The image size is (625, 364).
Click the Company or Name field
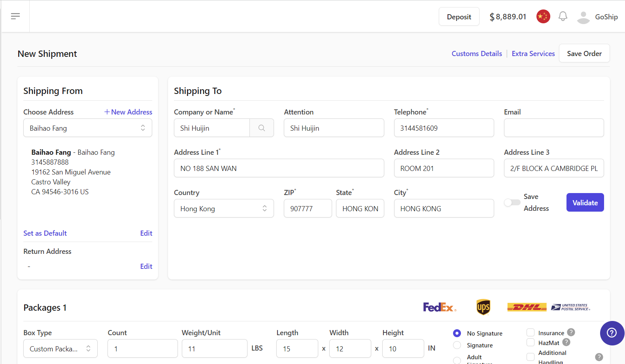[212, 128]
